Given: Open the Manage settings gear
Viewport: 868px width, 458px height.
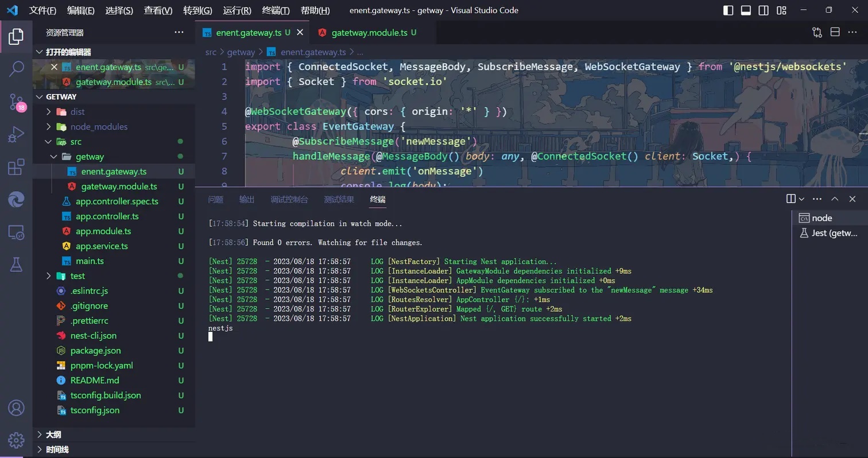Looking at the screenshot, I should point(16,440).
